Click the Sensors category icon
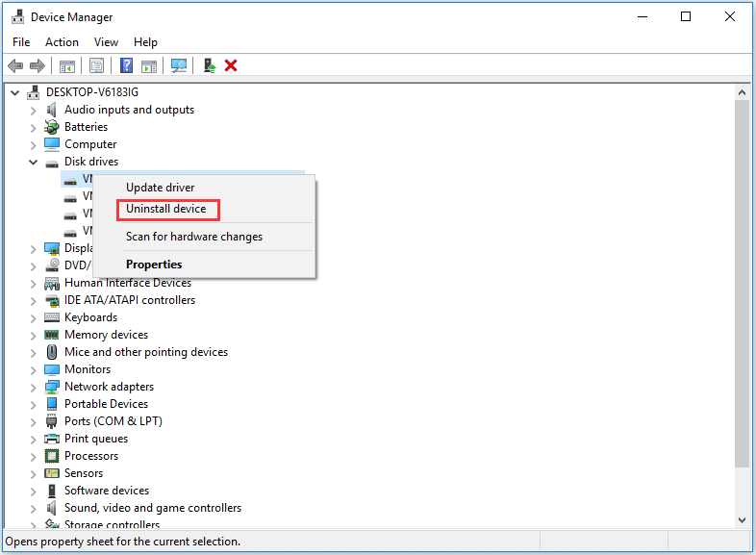The image size is (756, 555). [x=52, y=473]
